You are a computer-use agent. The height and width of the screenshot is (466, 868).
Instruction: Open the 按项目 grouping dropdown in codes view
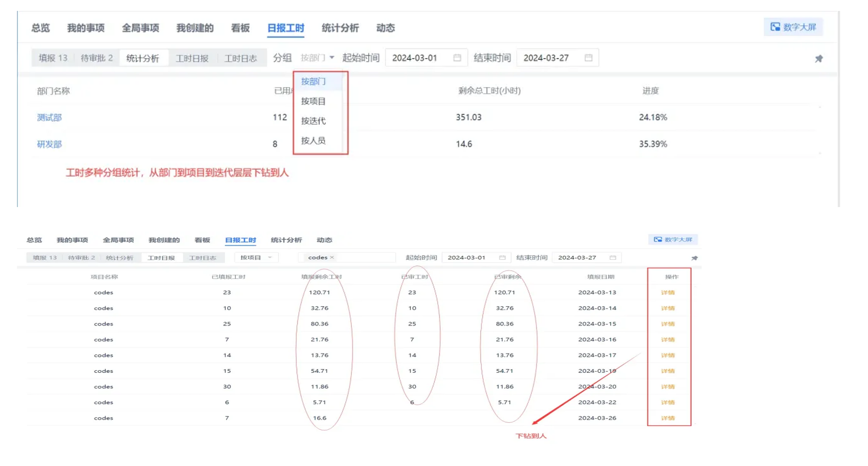(x=257, y=258)
